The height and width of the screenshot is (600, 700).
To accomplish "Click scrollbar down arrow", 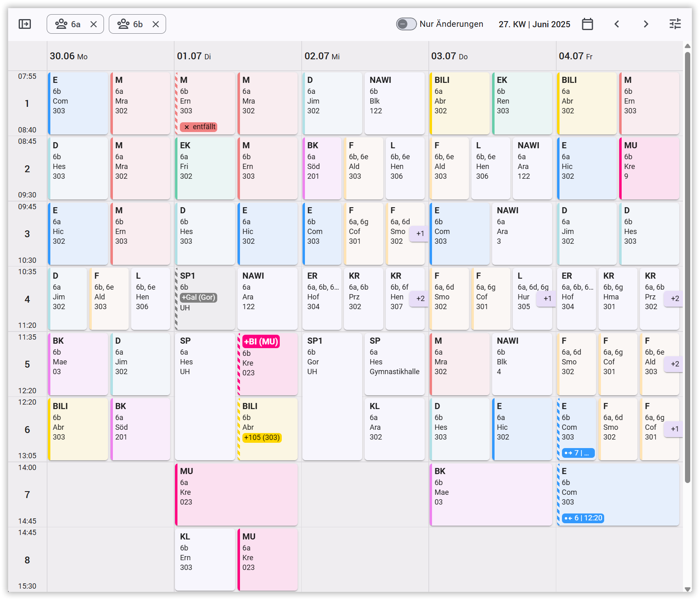I will [x=688, y=589].
